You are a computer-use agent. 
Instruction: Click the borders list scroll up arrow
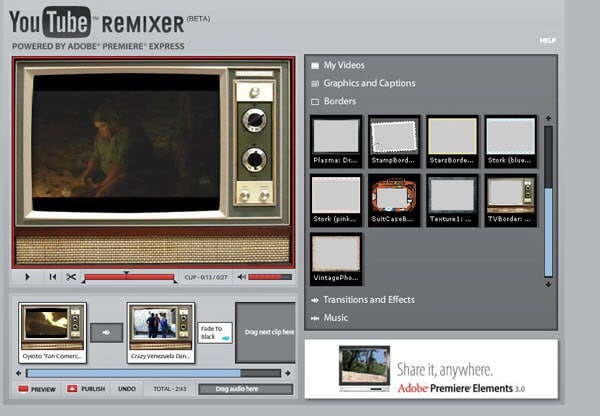[x=548, y=119]
